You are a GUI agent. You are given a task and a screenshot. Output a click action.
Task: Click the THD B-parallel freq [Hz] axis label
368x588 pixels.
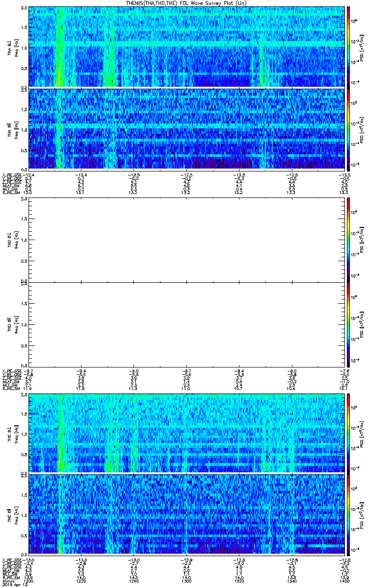pos(16,324)
